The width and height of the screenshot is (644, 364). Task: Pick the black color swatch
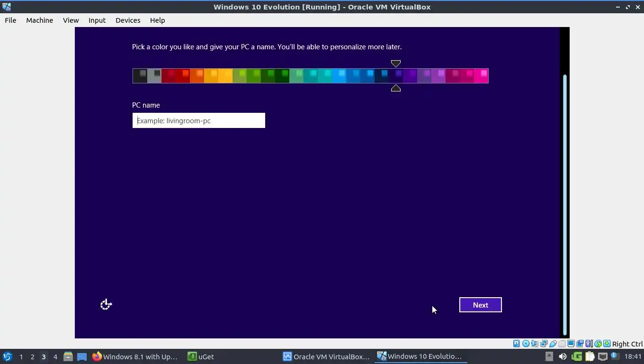[x=140, y=76]
